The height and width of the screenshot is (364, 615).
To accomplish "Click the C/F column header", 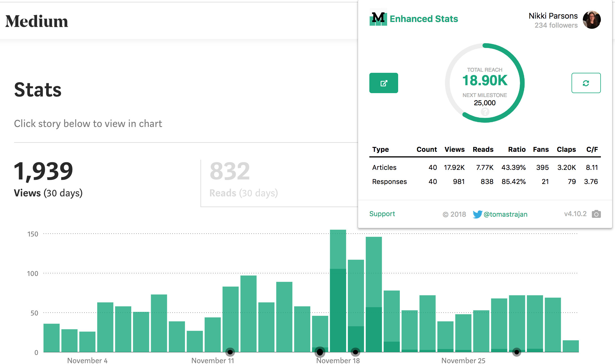I will click(592, 149).
